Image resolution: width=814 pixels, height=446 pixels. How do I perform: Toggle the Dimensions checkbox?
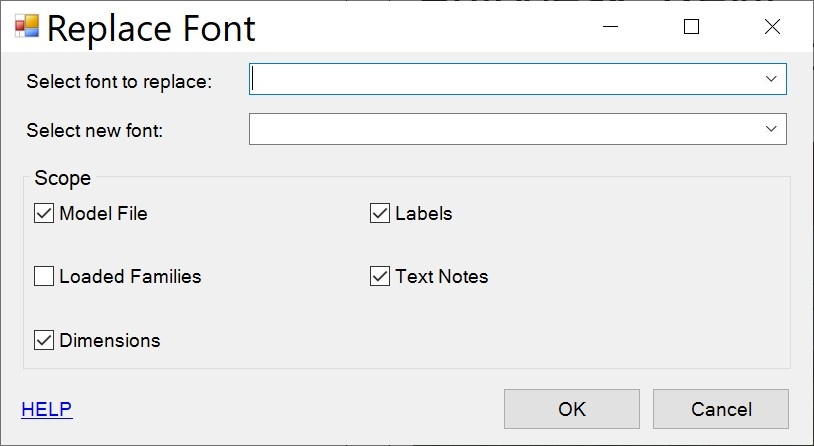(44, 340)
